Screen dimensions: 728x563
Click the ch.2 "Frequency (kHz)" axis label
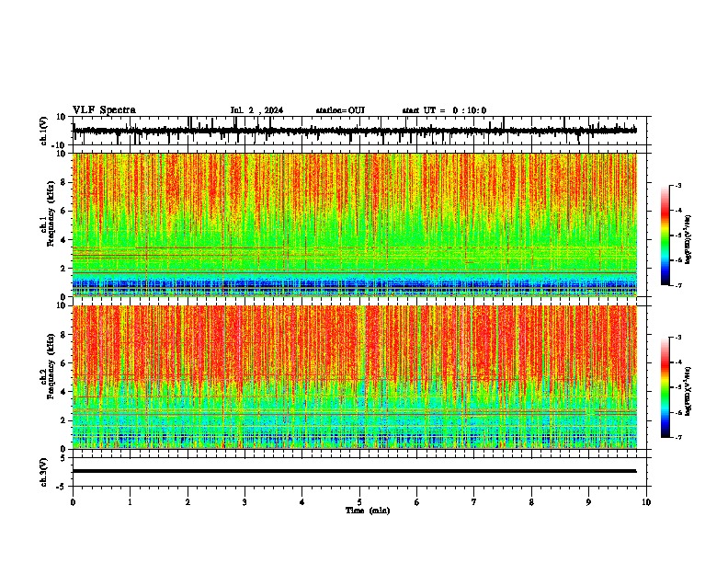[51, 366]
